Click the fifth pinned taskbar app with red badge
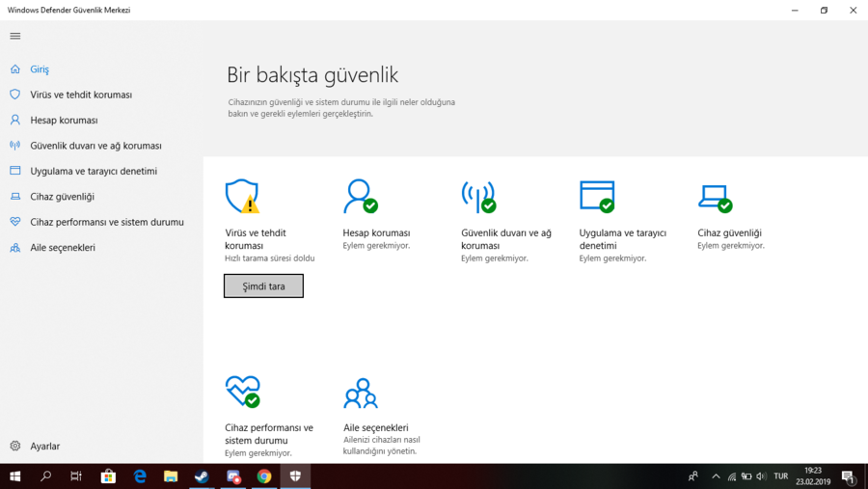Screen dimensions: 868x489 [233, 476]
